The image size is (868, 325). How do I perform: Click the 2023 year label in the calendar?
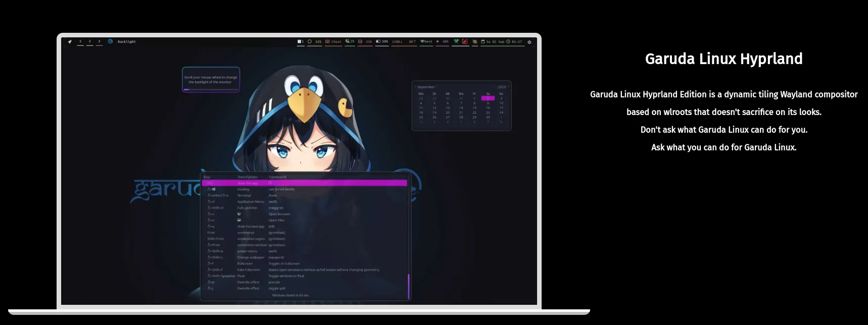pyautogui.click(x=501, y=87)
